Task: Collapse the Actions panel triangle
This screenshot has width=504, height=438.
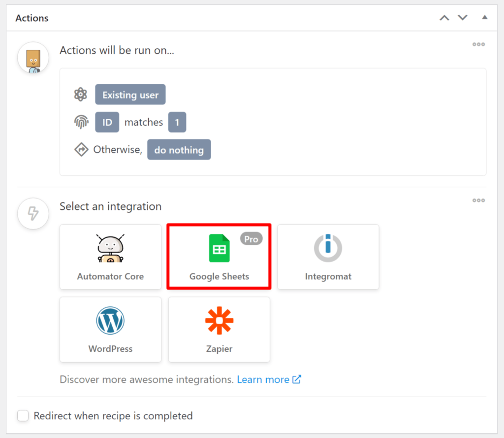Action: click(485, 17)
